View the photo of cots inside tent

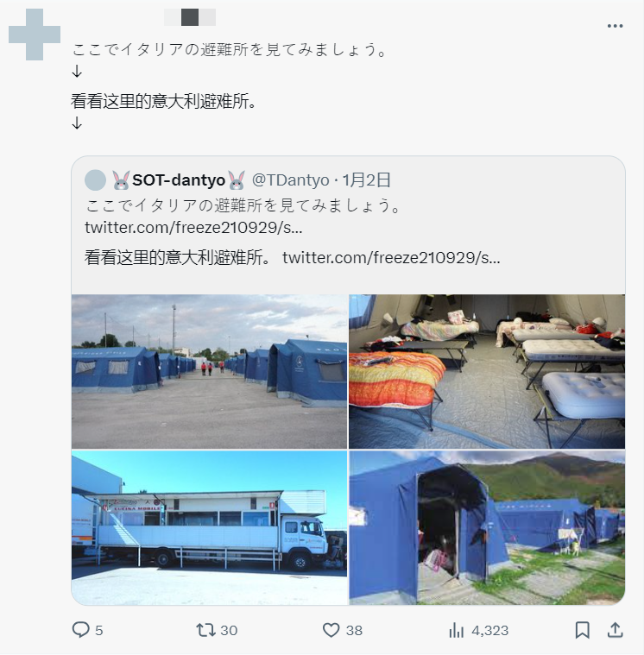487,371
